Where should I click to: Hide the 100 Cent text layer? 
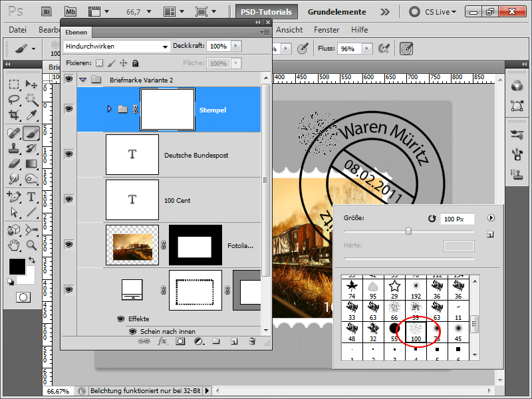point(69,199)
